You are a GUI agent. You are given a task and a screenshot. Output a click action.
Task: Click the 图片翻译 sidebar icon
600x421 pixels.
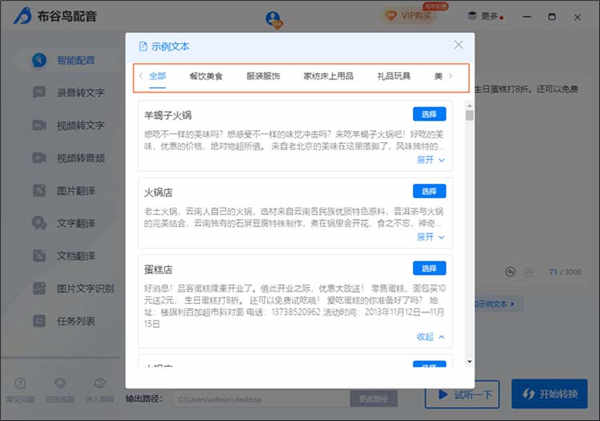(x=39, y=190)
